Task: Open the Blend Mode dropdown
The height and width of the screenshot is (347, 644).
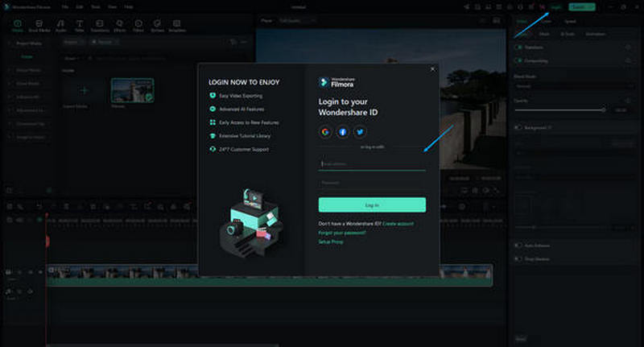Action: click(575, 87)
